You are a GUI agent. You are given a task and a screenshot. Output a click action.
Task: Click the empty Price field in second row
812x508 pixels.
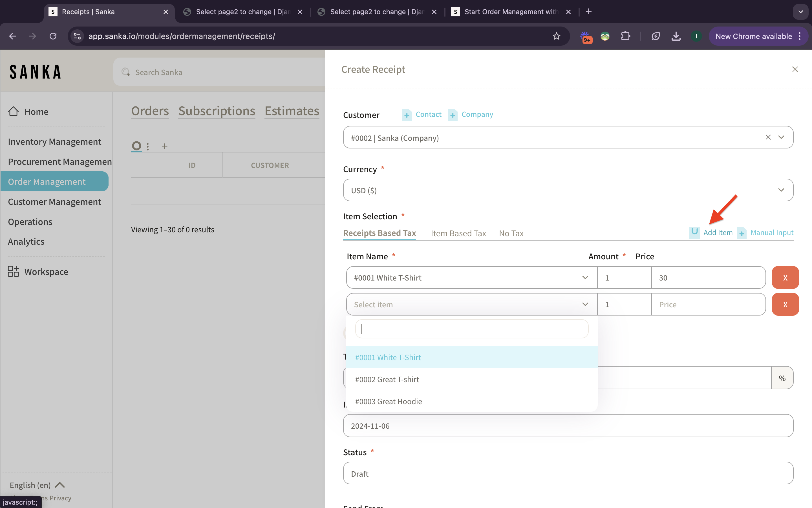[x=709, y=305]
